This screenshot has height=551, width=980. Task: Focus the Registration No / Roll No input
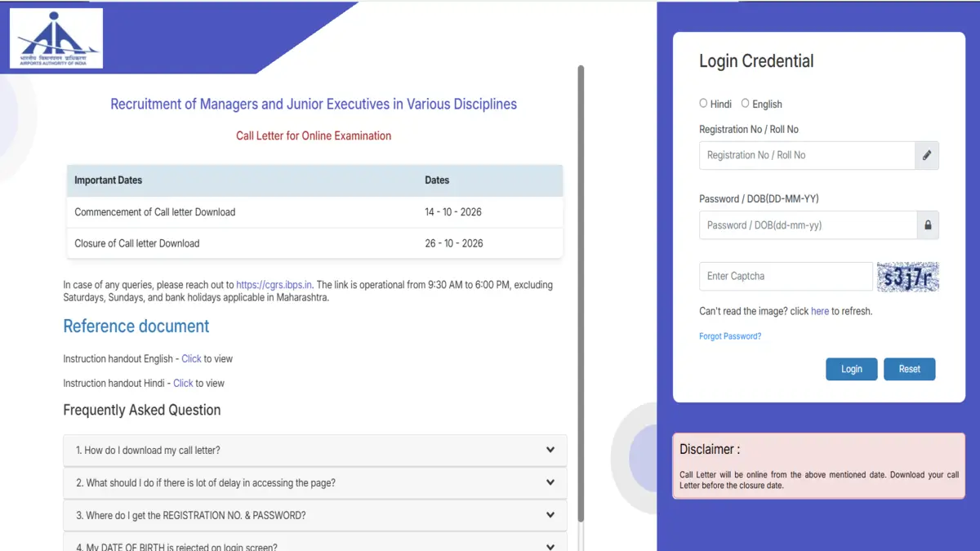807,155
